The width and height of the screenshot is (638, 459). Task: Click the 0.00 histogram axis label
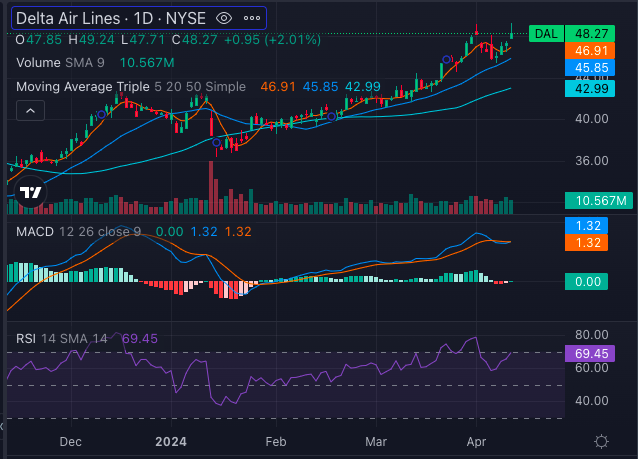586,282
